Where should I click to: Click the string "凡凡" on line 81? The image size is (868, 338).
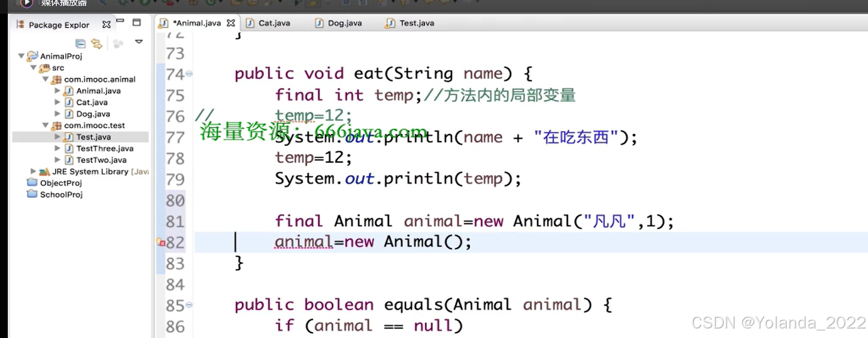point(609,221)
